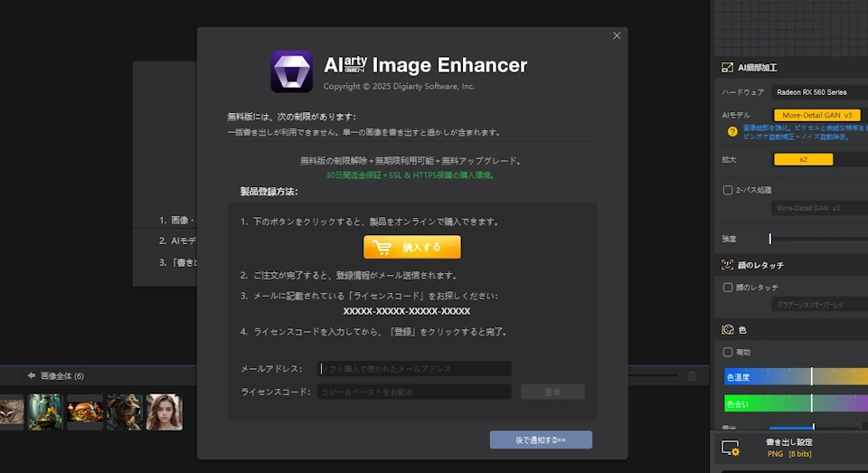868x473 pixels.
Task: Click the 製品登録方法: heading
Action: click(x=269, y=192)
